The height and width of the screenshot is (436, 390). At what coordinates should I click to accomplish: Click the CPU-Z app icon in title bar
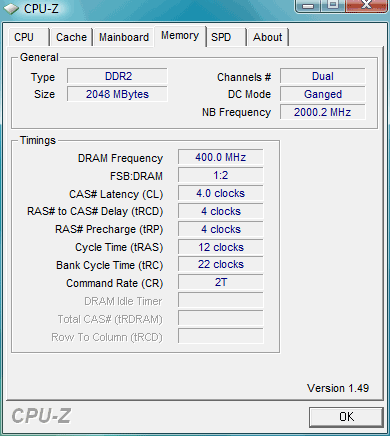(x=11, y=8)
